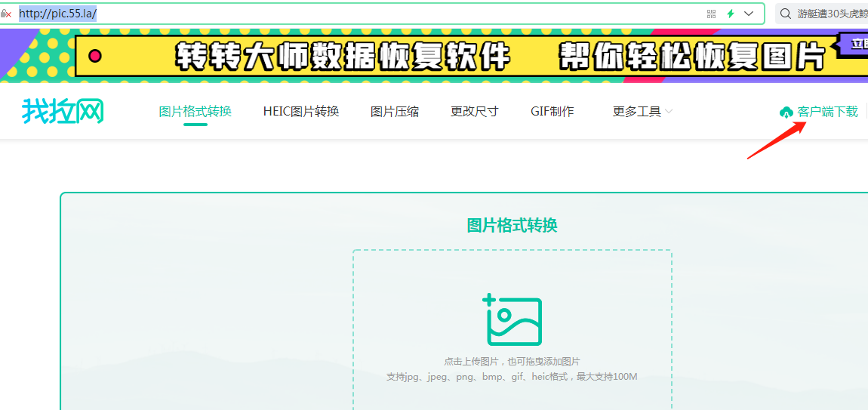
Task: Click the search magnifier icon
Action: pos(786,14)
